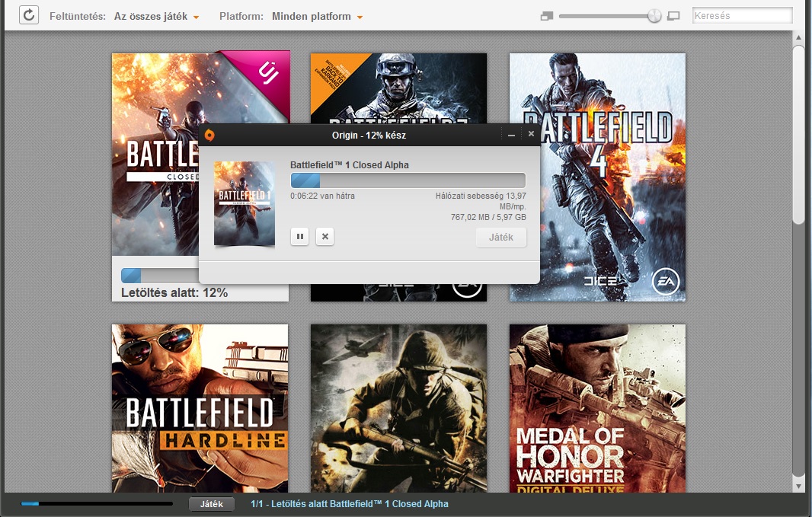Click the tile size slider handle
812x517 pixels.
click(x=654, y=16)
